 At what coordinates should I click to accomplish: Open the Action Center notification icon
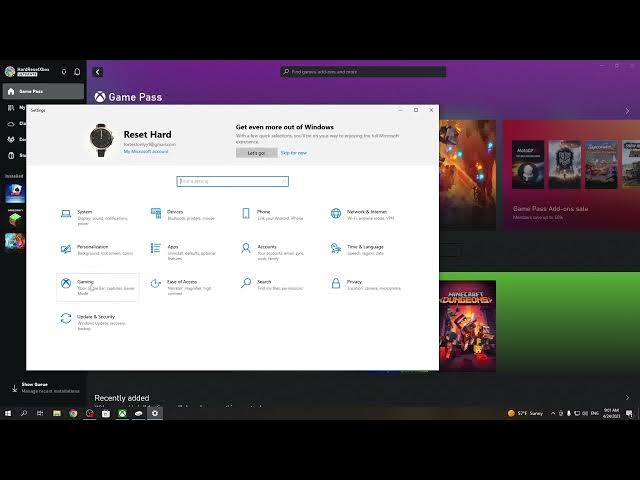[x=629, y=413]
